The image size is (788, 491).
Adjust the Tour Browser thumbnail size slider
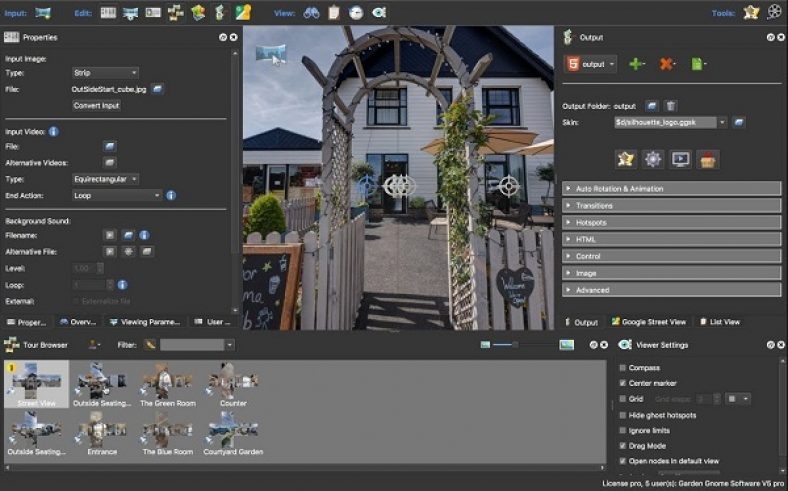(514, 344)
